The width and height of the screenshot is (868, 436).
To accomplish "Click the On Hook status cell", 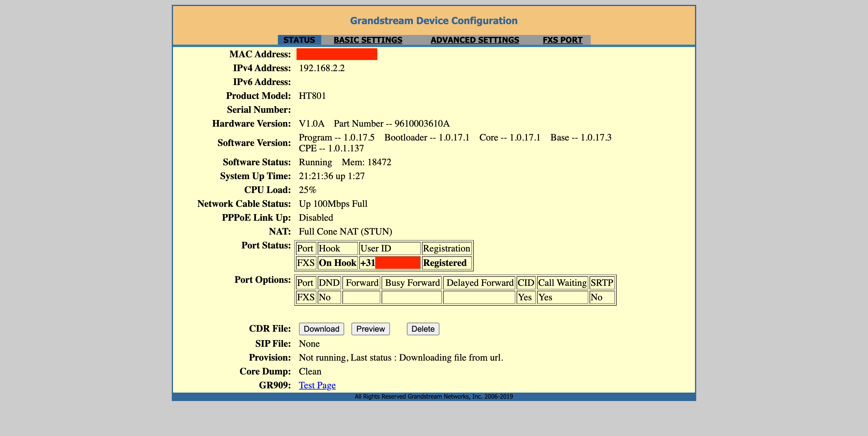I will click(337, 263).
